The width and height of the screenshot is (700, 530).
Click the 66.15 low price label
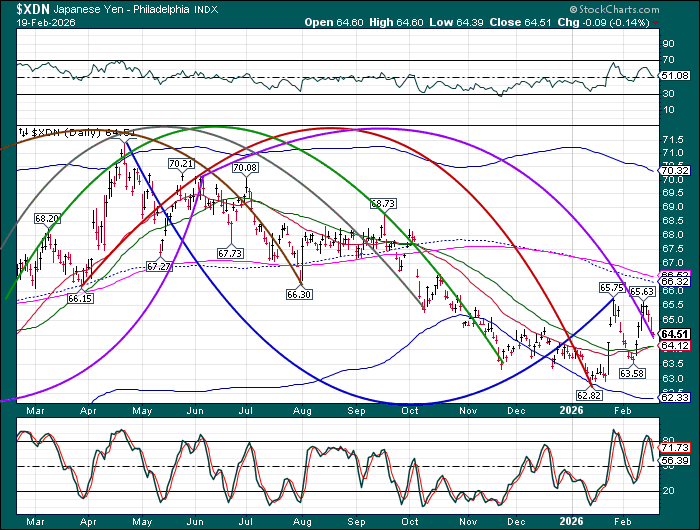tap(81, 298)
